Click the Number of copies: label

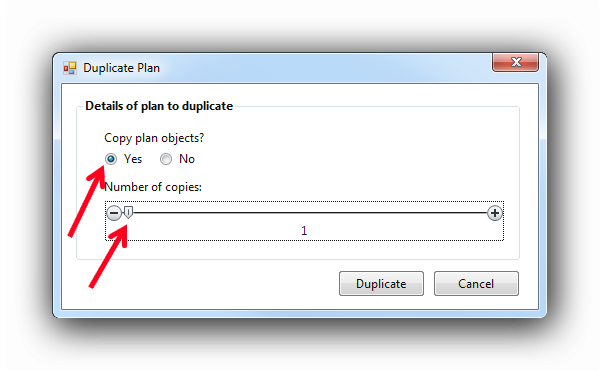coord(153,187)
